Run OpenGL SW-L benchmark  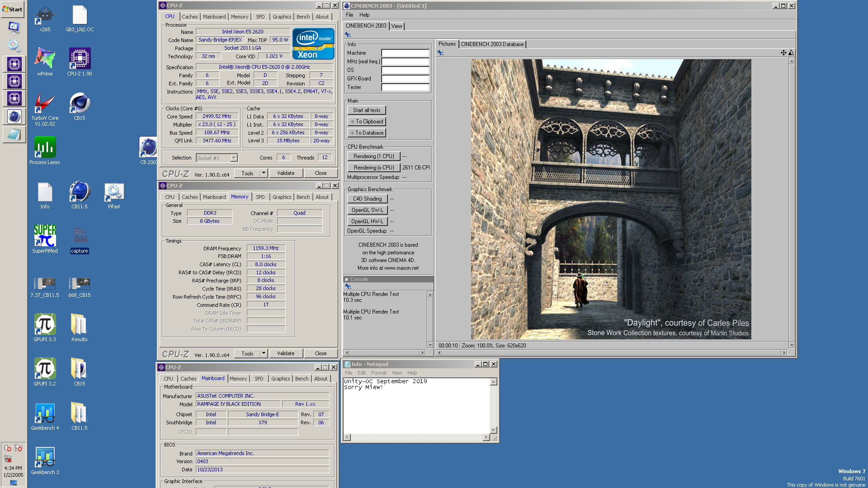pos(368,210)
